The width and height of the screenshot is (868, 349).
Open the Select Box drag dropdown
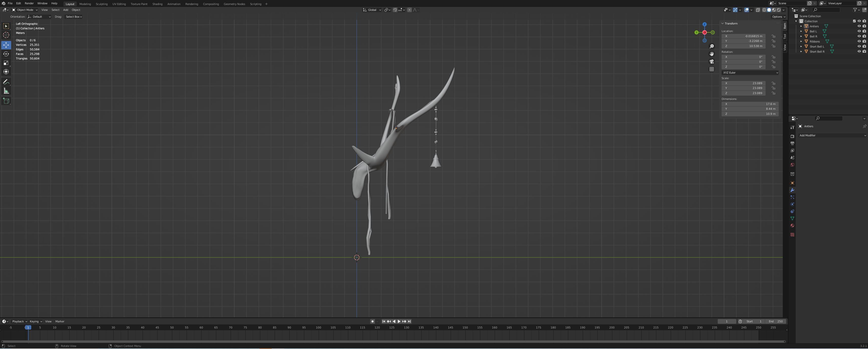74,17
